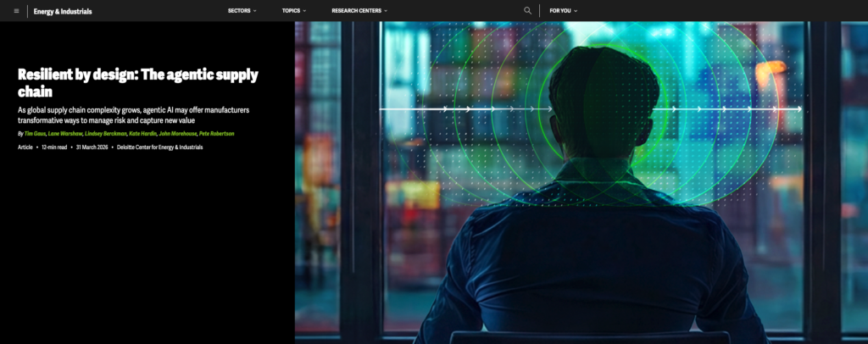The width and height of the screenshot is (868, 344).
Task: Open author Lane Warshaw profile link
Action: pos(65,134)
